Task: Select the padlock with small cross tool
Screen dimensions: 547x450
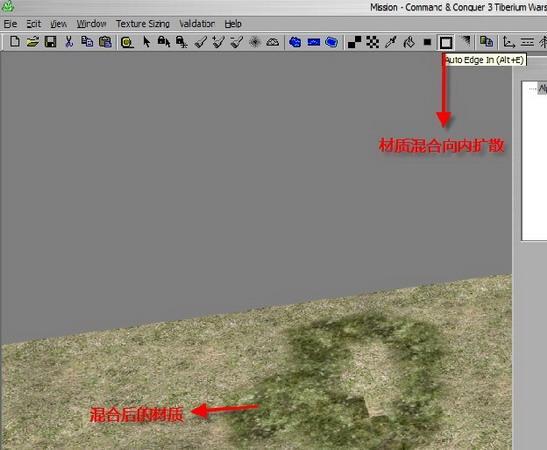Action: (x=182, y=42)
